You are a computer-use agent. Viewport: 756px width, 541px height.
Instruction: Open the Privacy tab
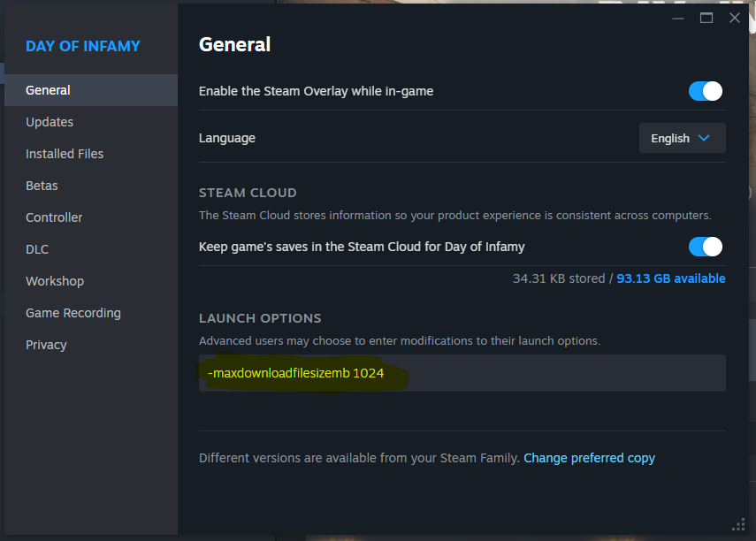click(x=46, y=345)
